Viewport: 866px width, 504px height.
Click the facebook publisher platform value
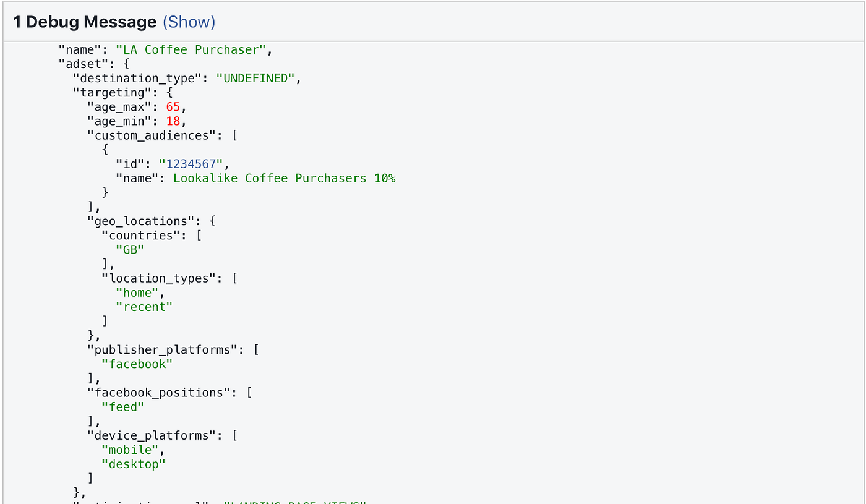click(x=137, y=364)
